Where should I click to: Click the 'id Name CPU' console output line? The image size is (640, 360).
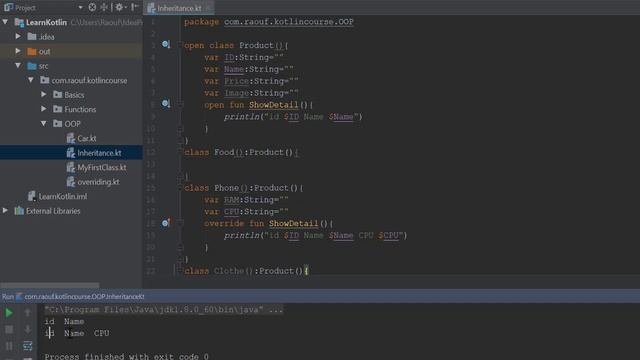pos(77,333)
